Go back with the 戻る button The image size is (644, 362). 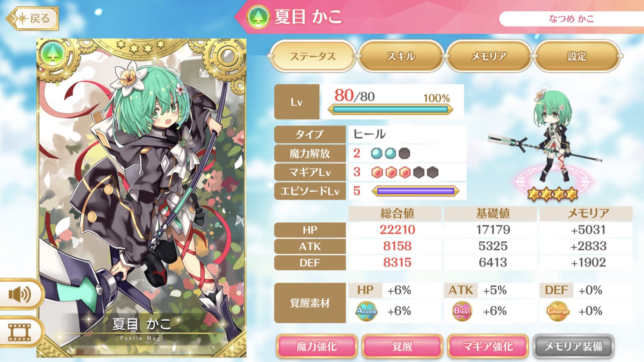tap(32, 19)
